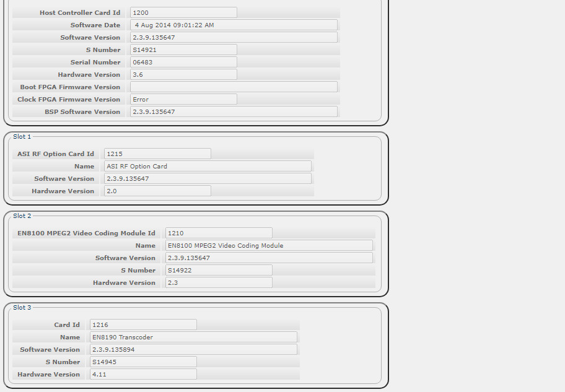Click the Slot 2 group heading
The width and height of the screenshot is (565, 392).
22,216
